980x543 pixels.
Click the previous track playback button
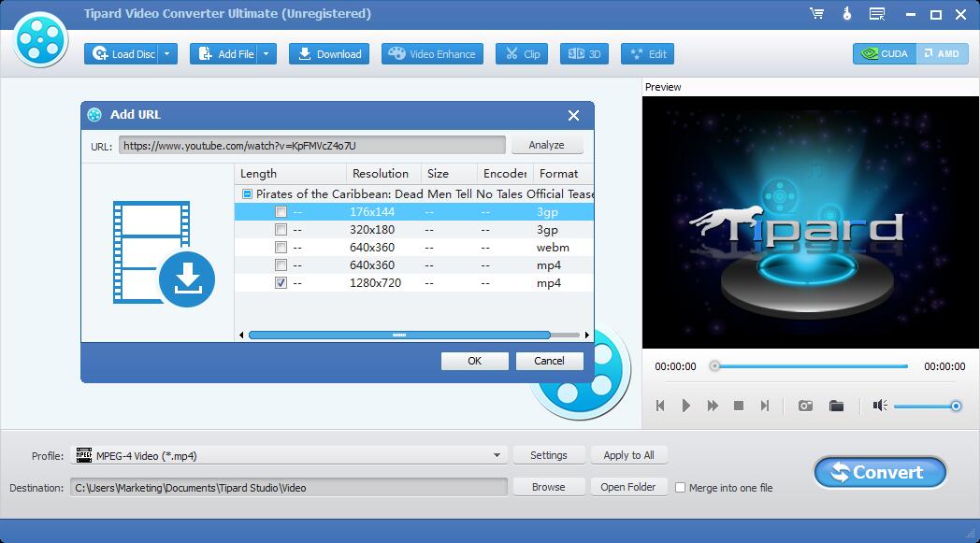point(660,407)
